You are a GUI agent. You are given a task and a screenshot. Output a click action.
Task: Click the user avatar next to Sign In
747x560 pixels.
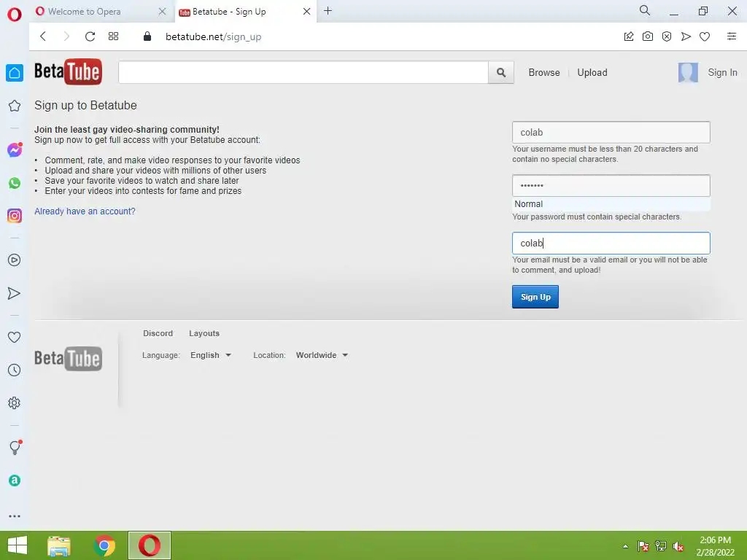(x=688, y=72)
